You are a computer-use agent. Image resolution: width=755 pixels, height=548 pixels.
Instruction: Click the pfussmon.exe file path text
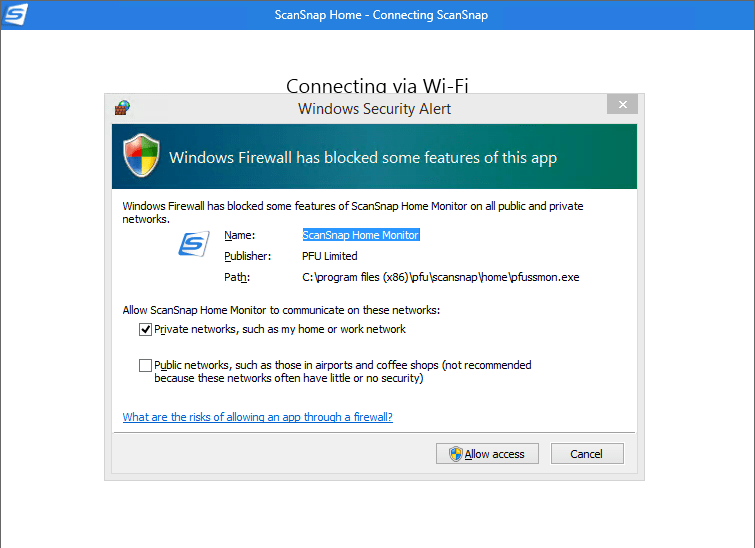click(440, 277)
